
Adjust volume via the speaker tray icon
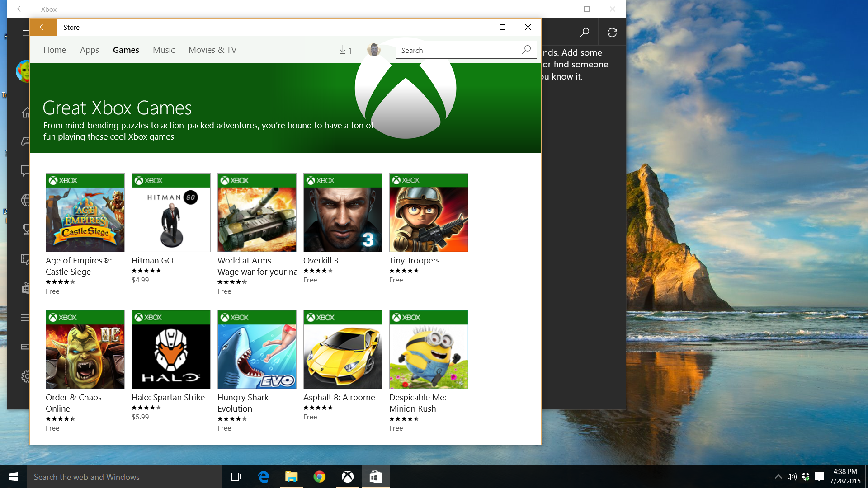(x=792, y=477)
